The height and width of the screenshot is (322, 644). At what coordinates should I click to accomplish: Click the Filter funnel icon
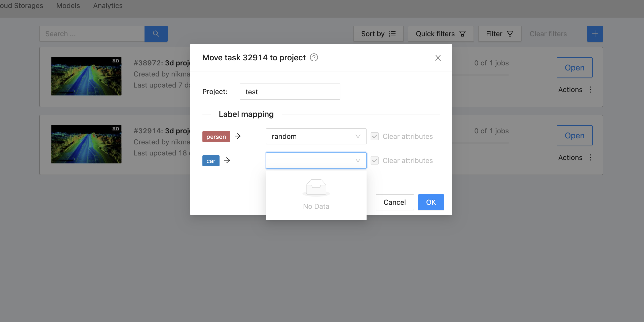coord(510,34)
